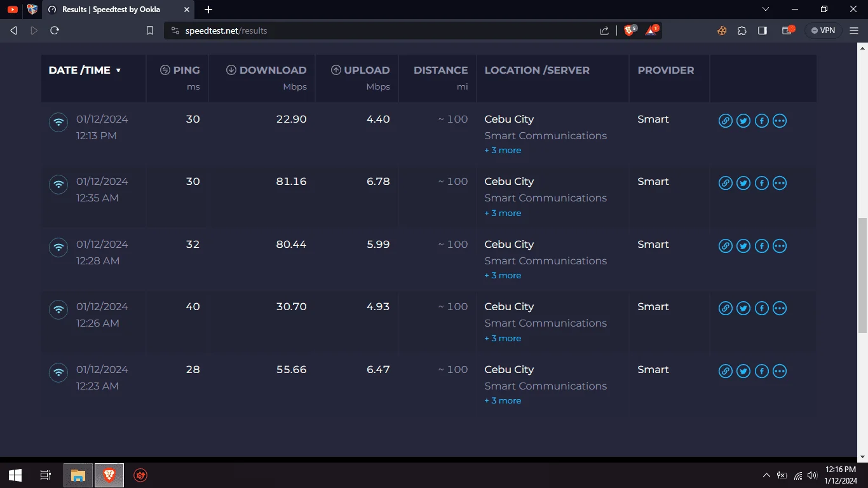Click the VPN button
Screen dimensions: 868x488
[x=824, y=30]
